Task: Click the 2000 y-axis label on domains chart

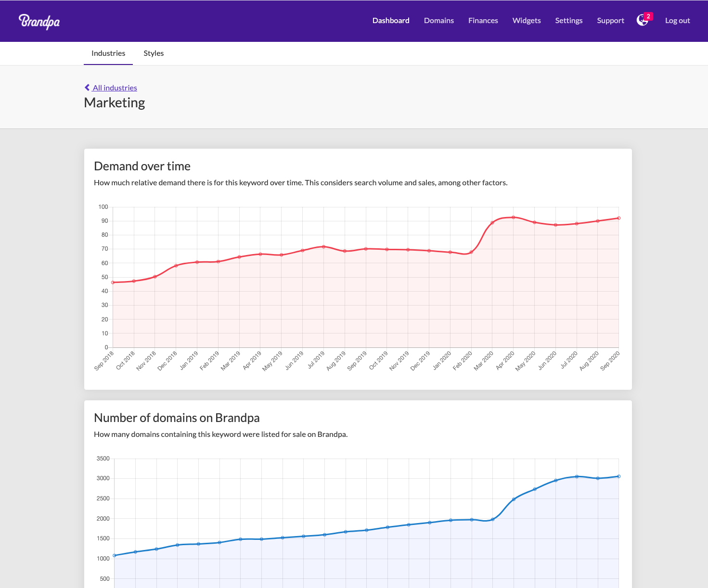Action: click(103, 519)
